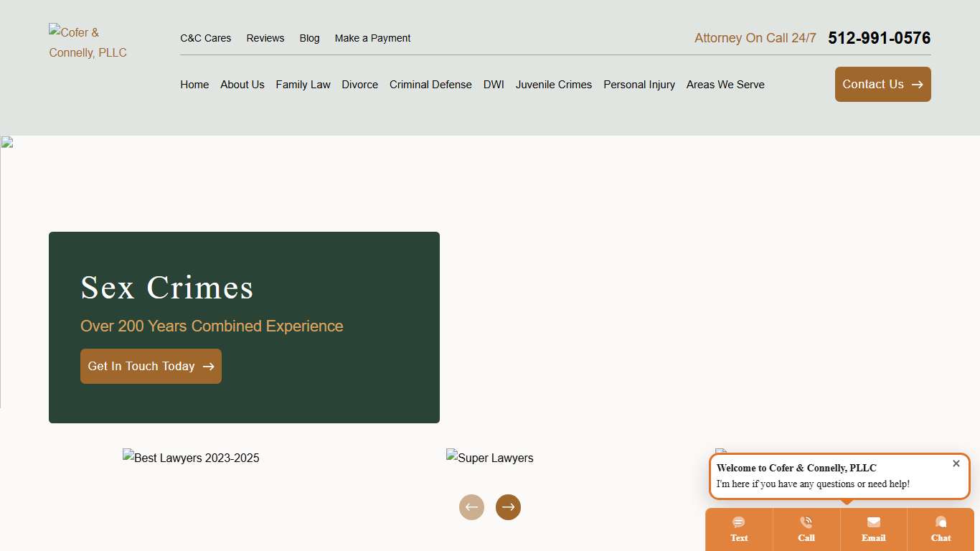Viewport: 980px width, 551px height.
Task: Click the Cofer & Connelly logo
Action: (88, 42)
